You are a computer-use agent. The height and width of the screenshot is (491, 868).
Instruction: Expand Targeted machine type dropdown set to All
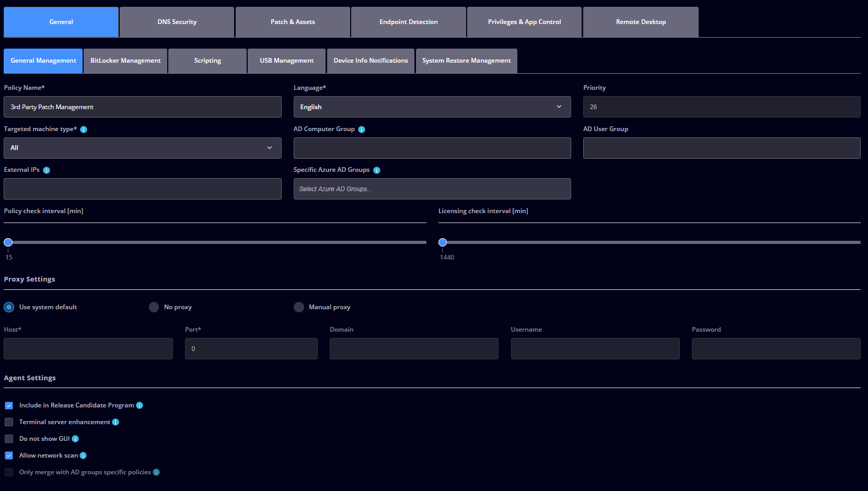click(143, 148)
